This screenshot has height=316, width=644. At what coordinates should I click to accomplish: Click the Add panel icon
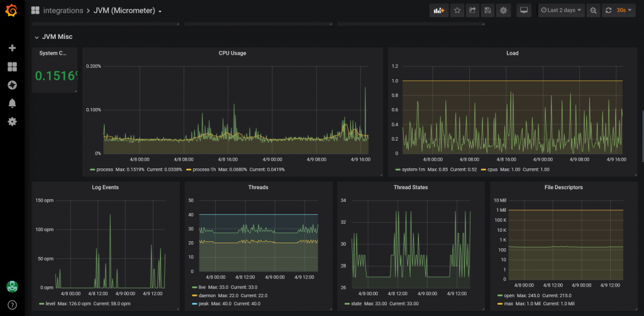[438, 11]
